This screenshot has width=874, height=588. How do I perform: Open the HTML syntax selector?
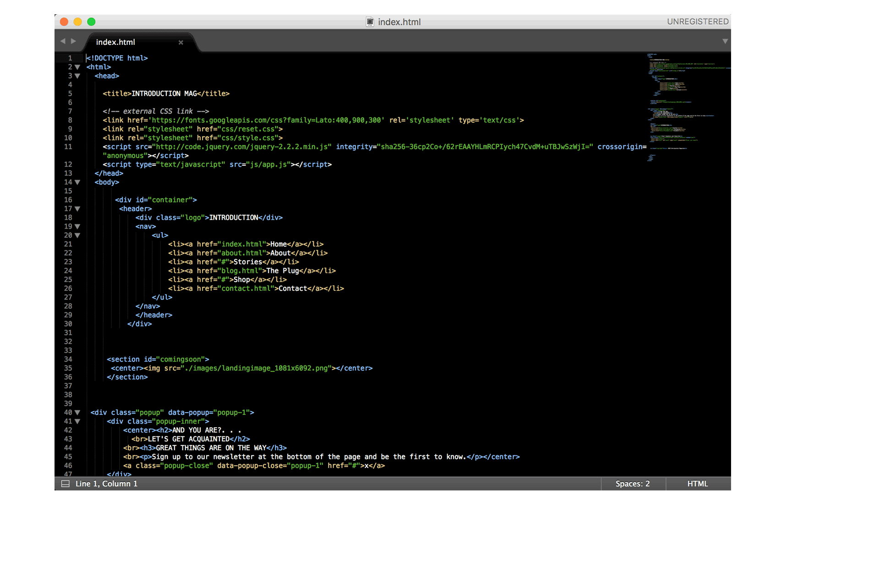(698, 483)
